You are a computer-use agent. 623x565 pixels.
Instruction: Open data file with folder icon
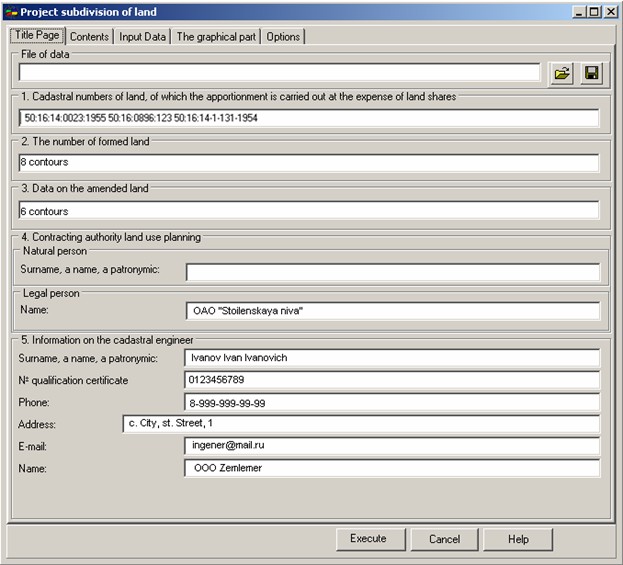pyautogui.click(x=562, y=74)
